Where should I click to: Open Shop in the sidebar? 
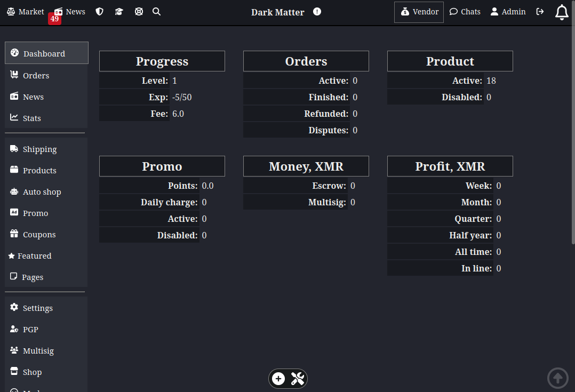(x=46, y=372)
